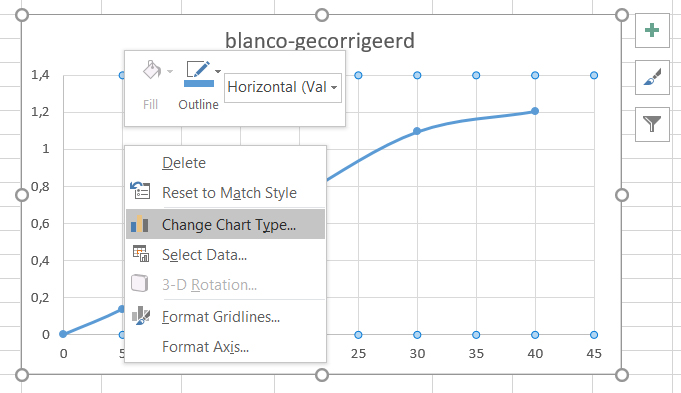681x393 pixels.
Task: Click the Change Chart Type bar icon
Action: (140, 224)
